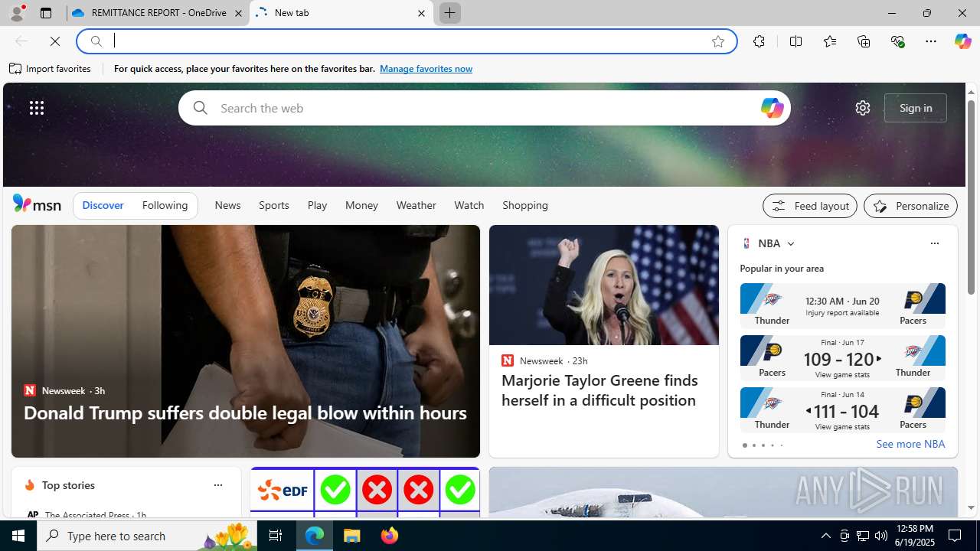Viewport: 980px width, 551px height.
Task: Open Marjorie Taylor Greene article
Action: click(599, 390)
